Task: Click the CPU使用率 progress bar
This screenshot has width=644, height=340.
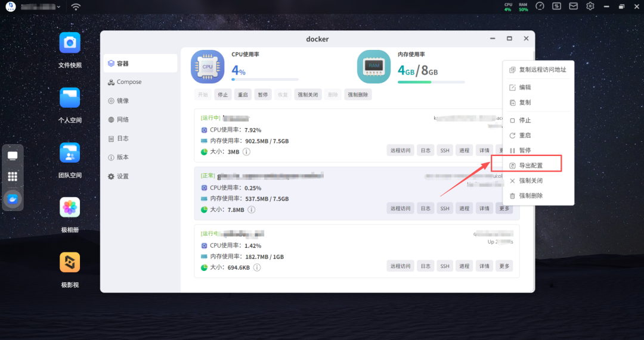Action: tap(265, 80)
